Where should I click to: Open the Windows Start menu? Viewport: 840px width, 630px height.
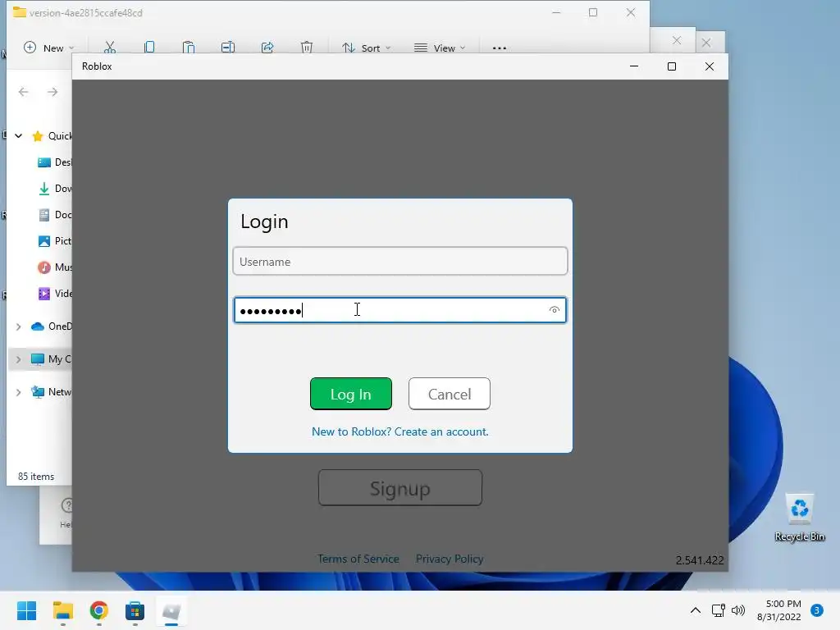[x=26, y=610]
